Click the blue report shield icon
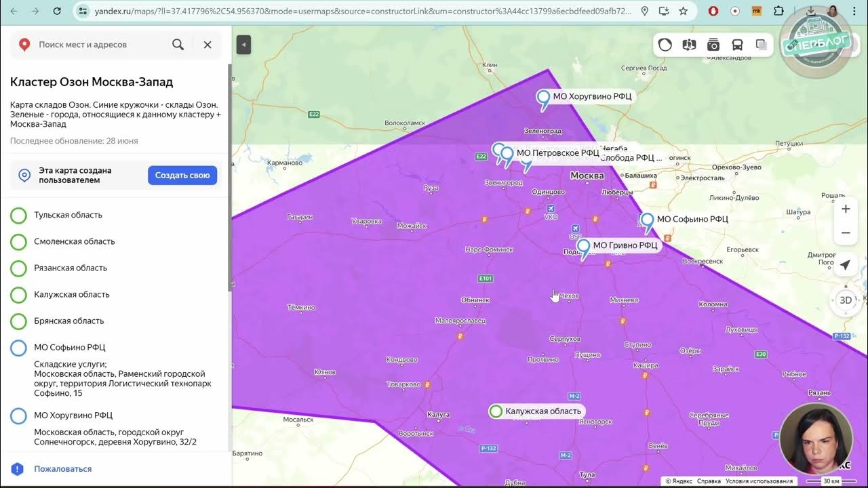 [x=18, y=469]
